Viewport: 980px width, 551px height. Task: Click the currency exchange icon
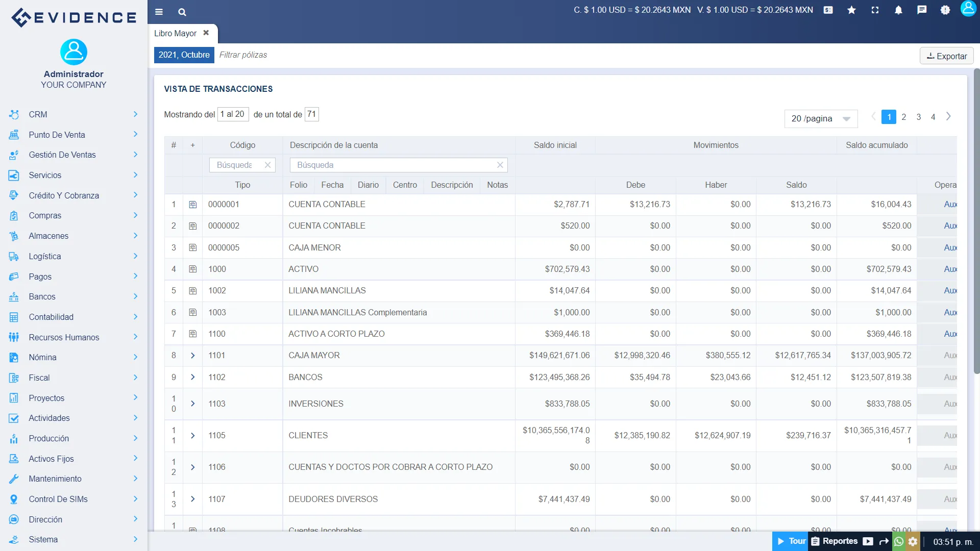click(x=828, y=10)
